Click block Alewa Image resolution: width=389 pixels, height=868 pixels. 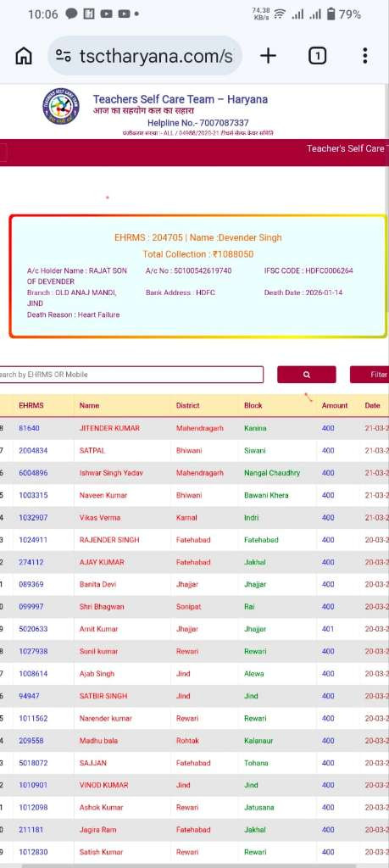tap(254, 674)
